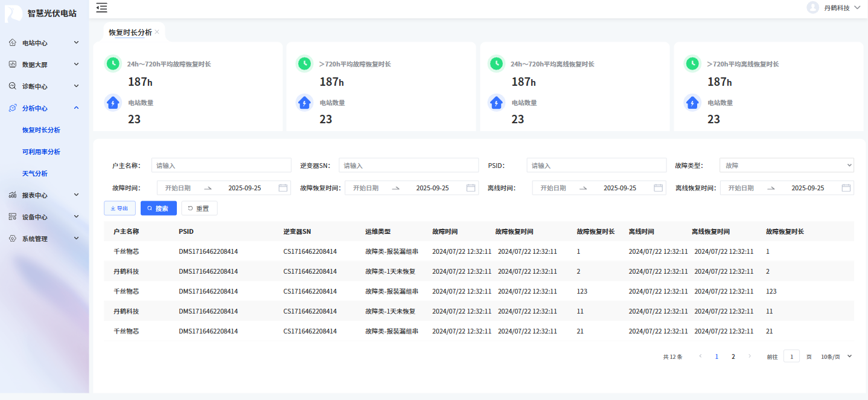Viewport: 868px width, 400px height.
Task: Open the 10条/页 page size selector
Action: point(836,356)
